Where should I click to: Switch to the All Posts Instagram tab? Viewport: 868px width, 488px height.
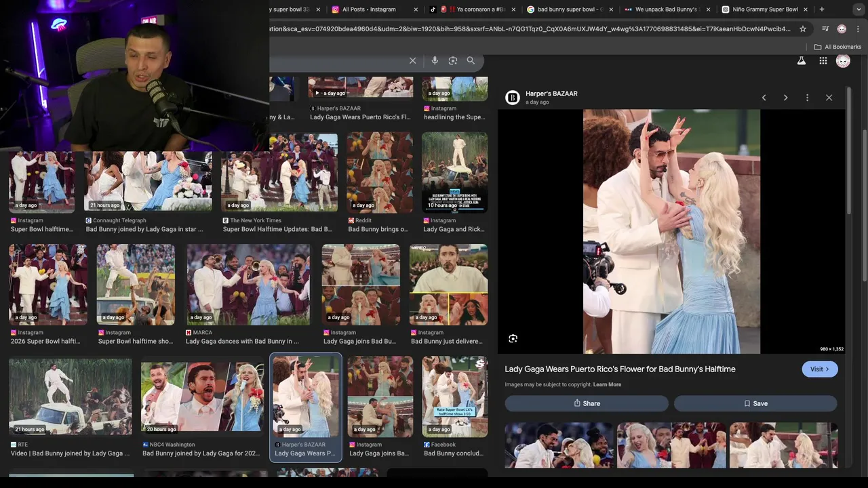pos(368,9)
